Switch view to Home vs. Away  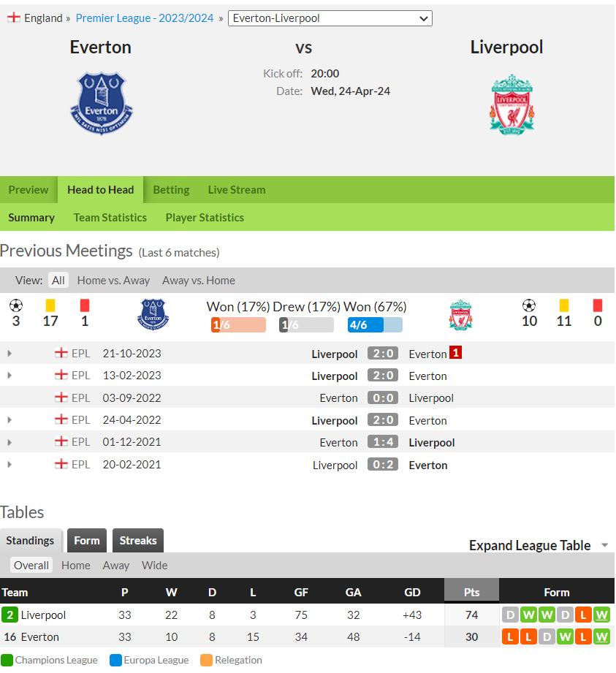pos(113,281)
